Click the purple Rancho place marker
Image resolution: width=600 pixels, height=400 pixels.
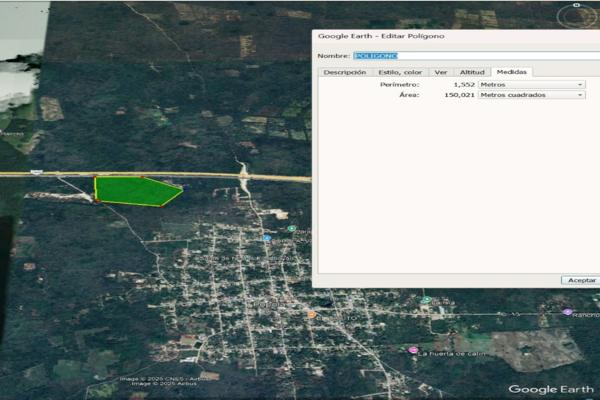[x=568, y=312]
